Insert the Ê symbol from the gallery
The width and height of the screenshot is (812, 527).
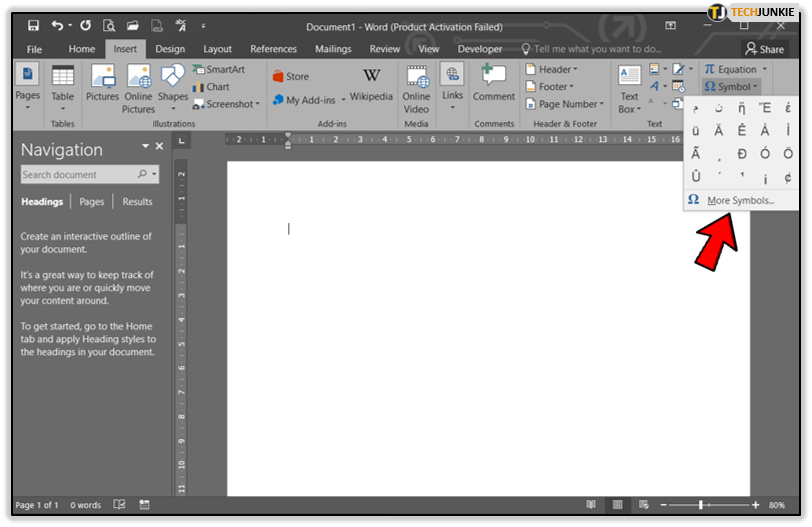(742, 130)
